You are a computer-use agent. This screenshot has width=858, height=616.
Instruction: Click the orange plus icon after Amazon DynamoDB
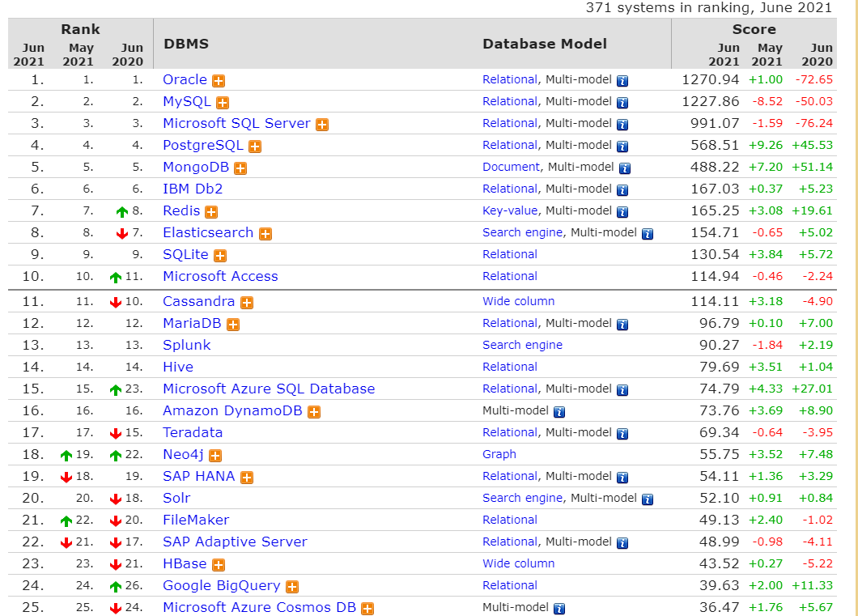[313, 412]
